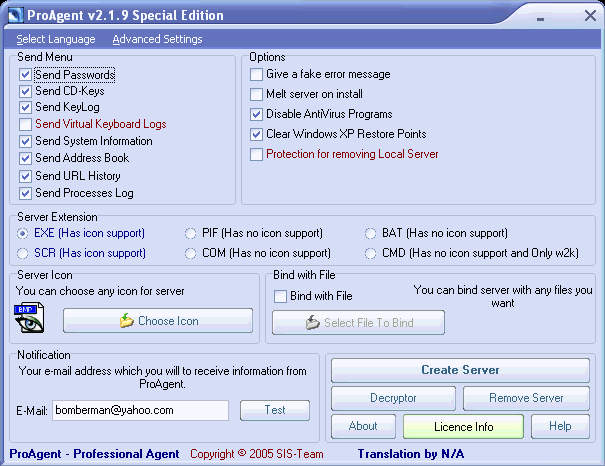This screenshot has height=466, width=605.
Task: Select the SCR server extension radio button
Action: (23, 253)
